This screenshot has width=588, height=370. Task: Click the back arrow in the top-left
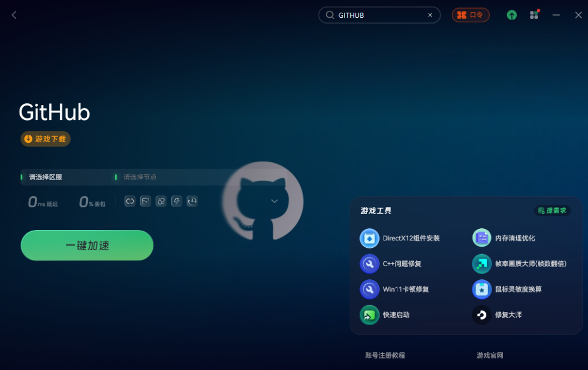point(14,15)
